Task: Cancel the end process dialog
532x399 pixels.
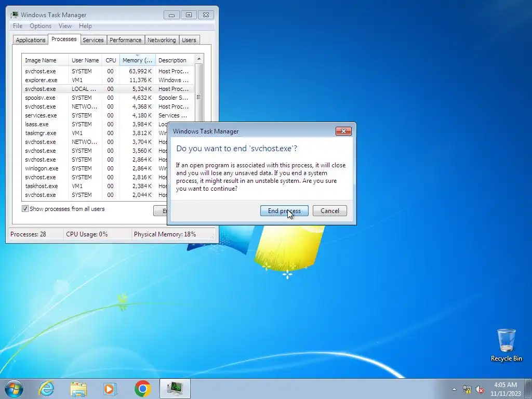Action: [x=329, y=211]
